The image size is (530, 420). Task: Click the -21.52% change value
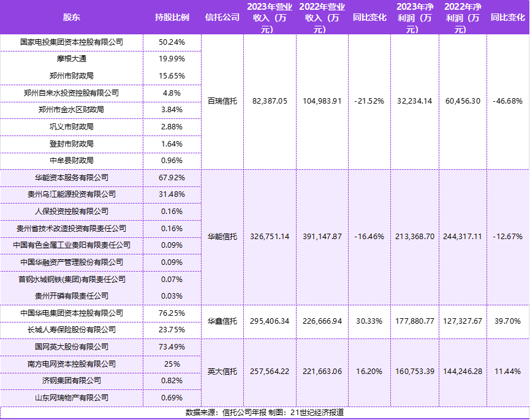point(369,101)
